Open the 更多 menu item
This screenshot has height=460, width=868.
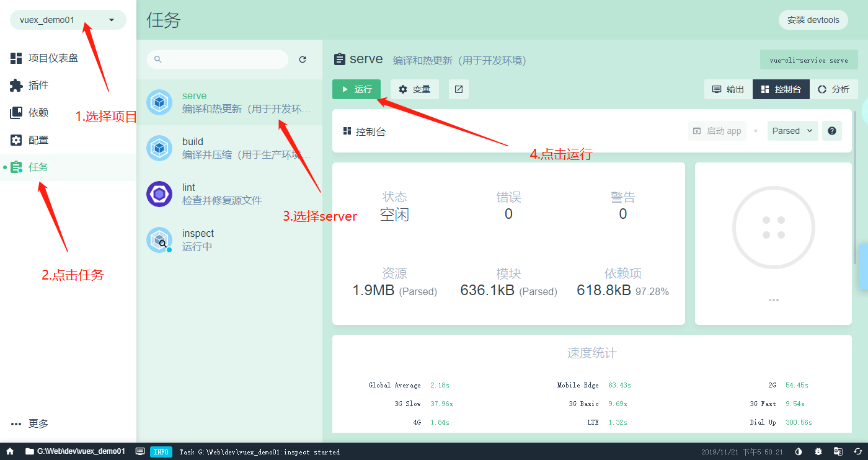pos(68,424)
